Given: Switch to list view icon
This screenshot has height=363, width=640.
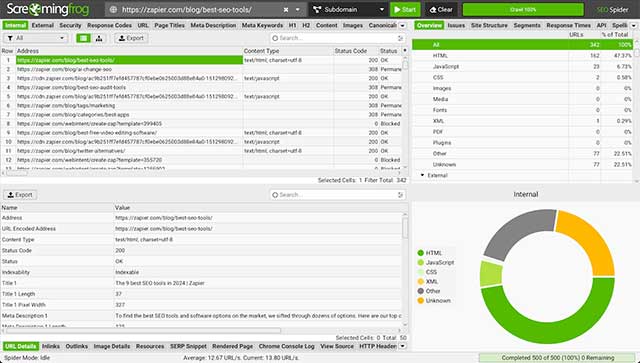Looking at the screenshot, I should pyautogui.click(x=83, y=38).
